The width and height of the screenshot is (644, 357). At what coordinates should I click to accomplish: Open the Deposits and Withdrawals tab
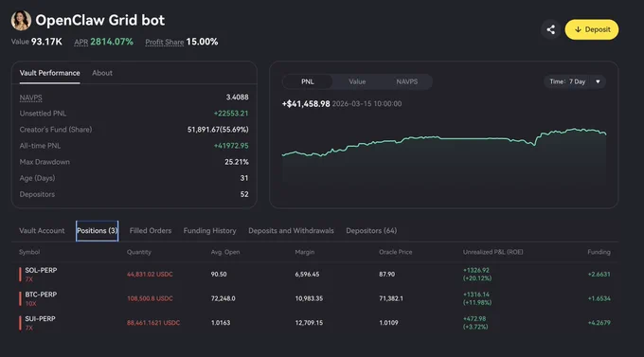[291, 231]
